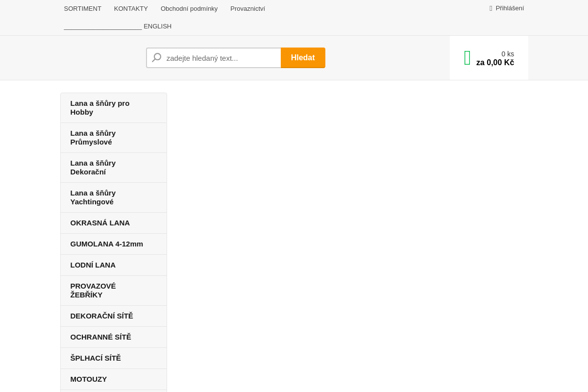
Task: Switch the site language to ENGLISH
Action: 157,26
